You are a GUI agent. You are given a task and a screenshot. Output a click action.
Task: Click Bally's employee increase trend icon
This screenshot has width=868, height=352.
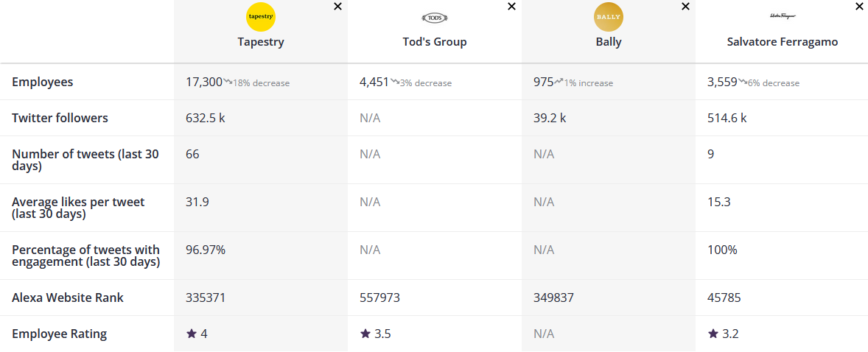click(x=559, y=82)
